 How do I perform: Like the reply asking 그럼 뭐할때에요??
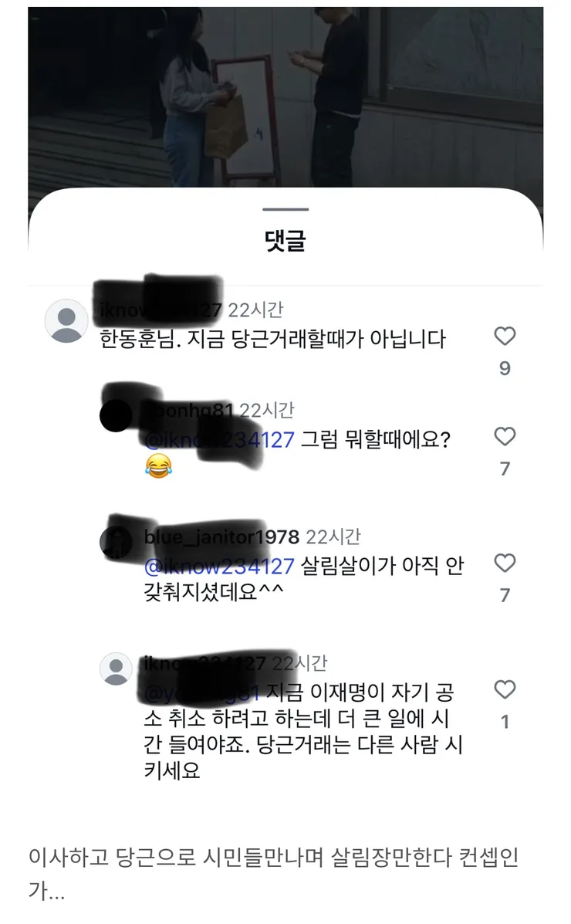coord(505,437)
